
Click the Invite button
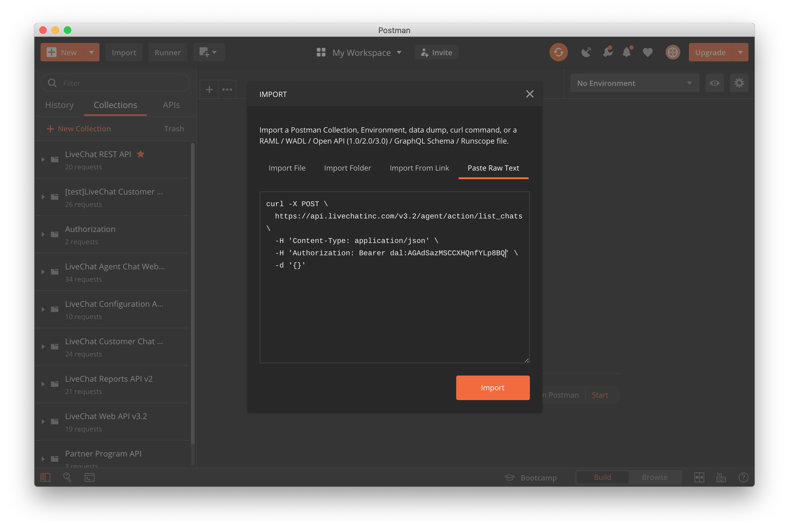[437, 52]
